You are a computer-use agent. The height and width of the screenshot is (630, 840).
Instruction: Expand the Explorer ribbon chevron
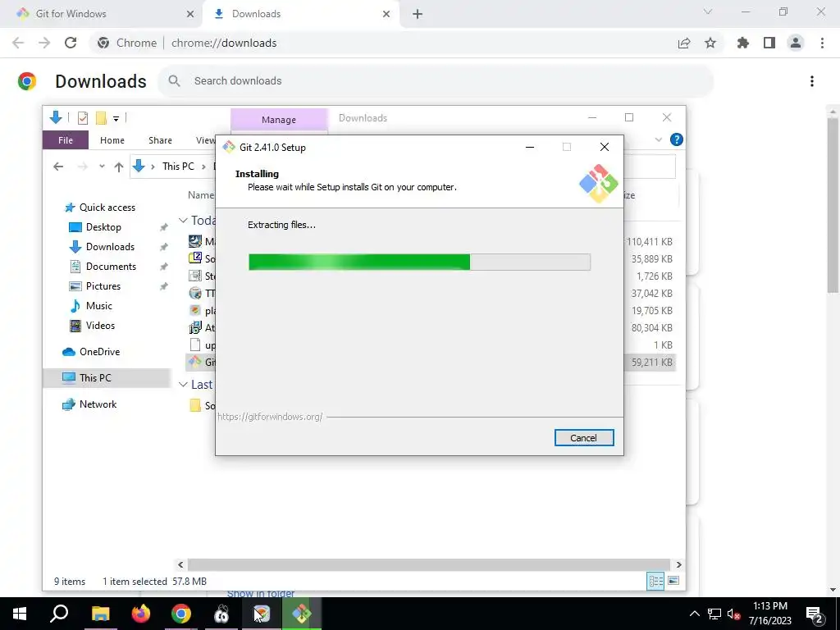(659, 139)
